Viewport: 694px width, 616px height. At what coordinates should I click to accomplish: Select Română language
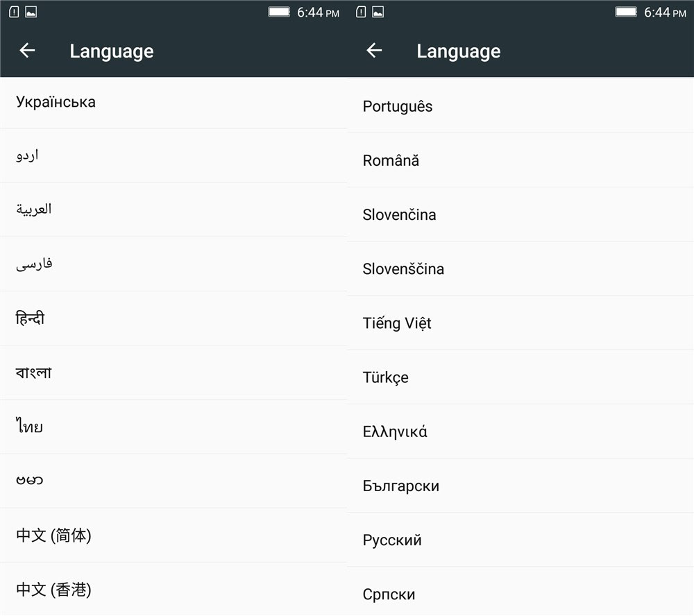pyautogui.click(x=520, y=160)
